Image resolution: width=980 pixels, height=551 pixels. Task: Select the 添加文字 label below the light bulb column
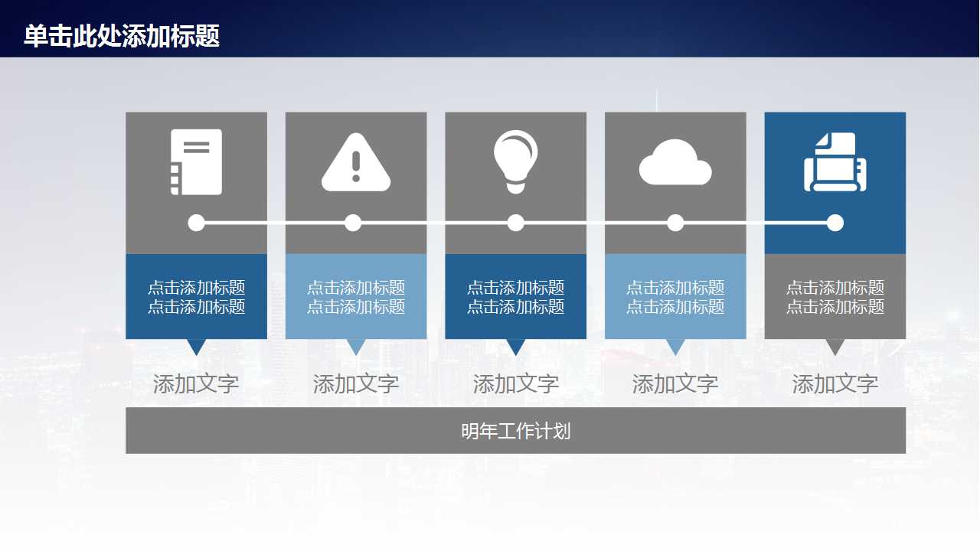tap(515, 384)
